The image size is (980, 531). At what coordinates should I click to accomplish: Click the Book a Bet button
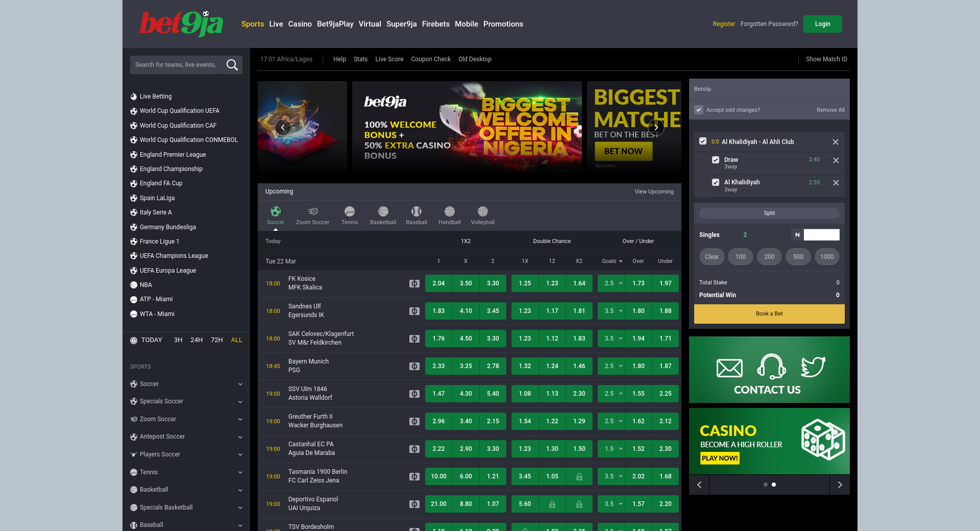[769, 314]
